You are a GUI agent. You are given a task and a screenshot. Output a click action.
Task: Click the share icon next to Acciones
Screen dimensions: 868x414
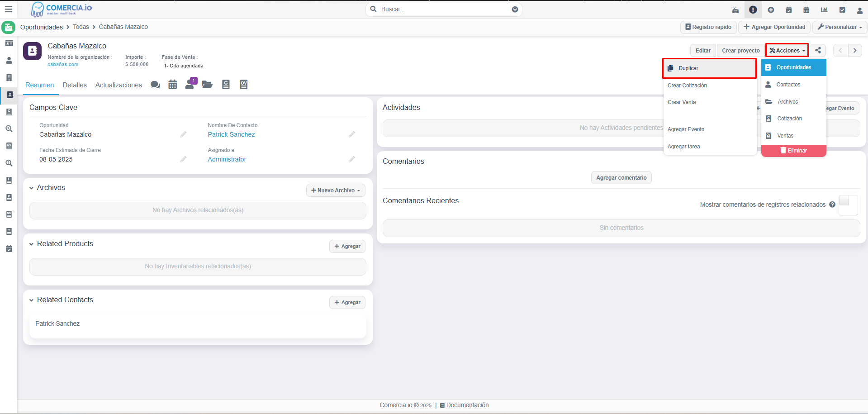(x=818, y=50)
